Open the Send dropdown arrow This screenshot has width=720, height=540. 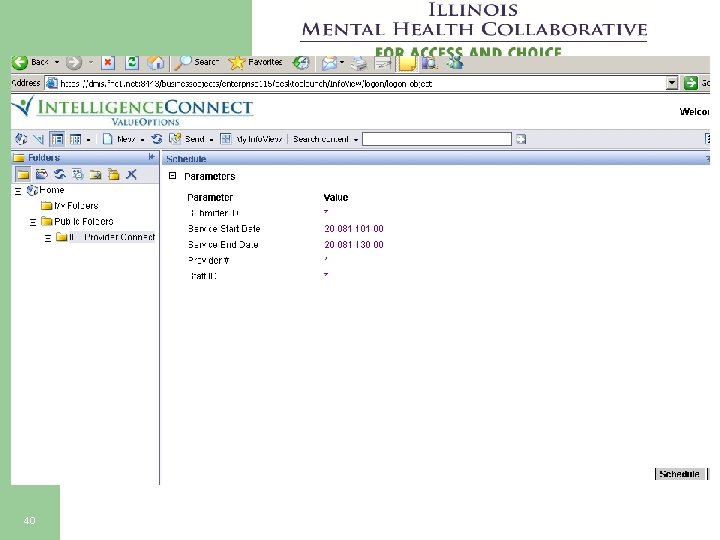[x=211, y=140]
